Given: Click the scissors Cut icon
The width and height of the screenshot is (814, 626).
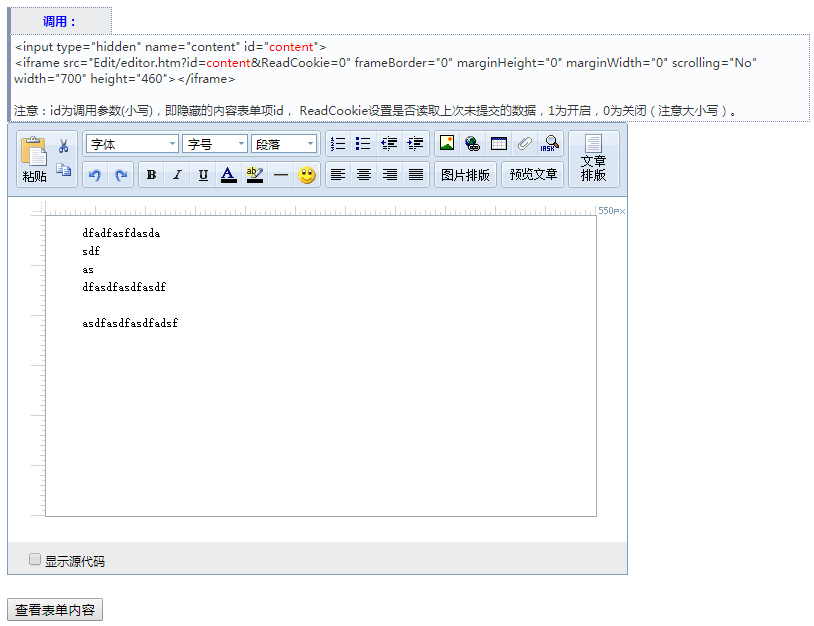Looking at the screenshot, I should 64,146.
